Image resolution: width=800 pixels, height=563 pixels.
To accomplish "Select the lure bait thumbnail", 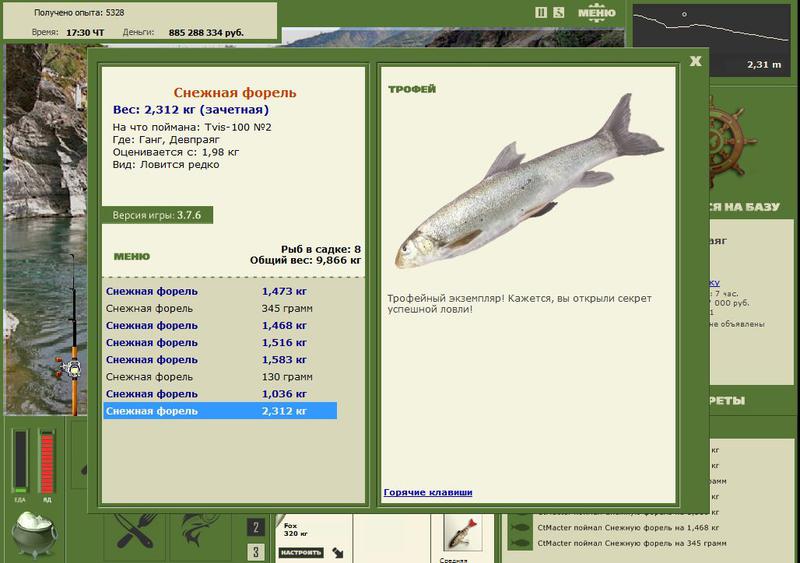I will [x=463, y=532].
